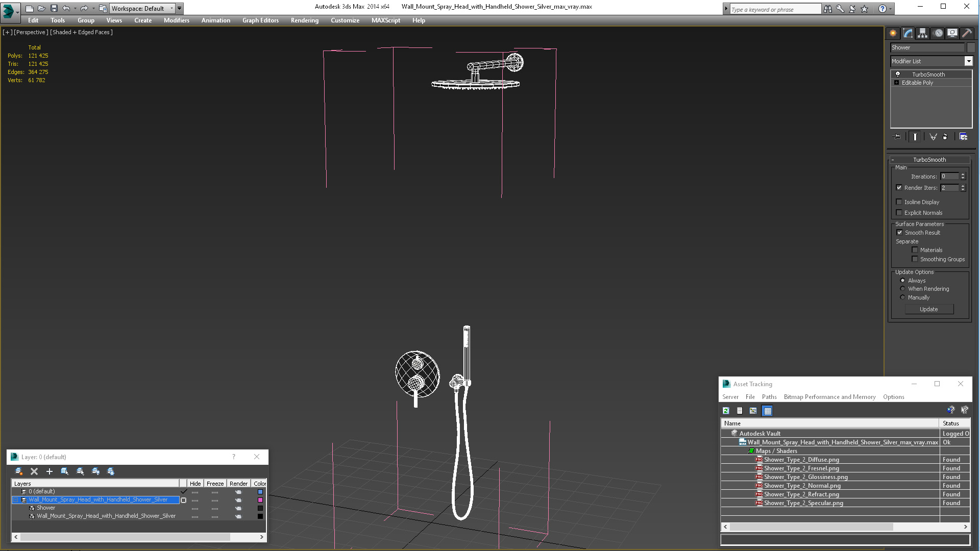Switch to the Create panel star icon
Viewport: 980px width, 551px height.
[893, 33]
